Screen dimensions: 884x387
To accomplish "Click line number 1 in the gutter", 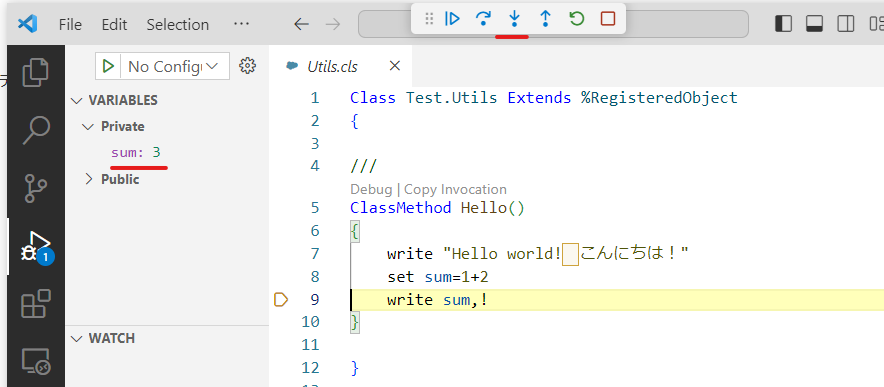I will [314, 98].
